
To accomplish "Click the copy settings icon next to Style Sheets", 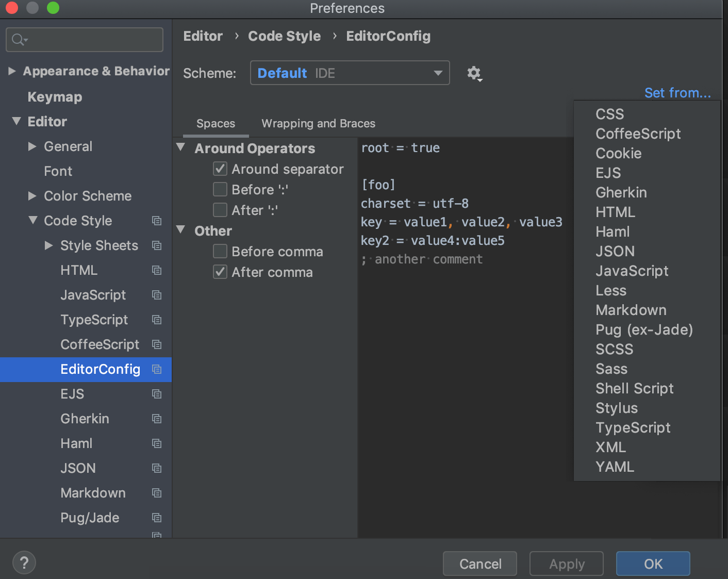I will [x=156, y=245].
